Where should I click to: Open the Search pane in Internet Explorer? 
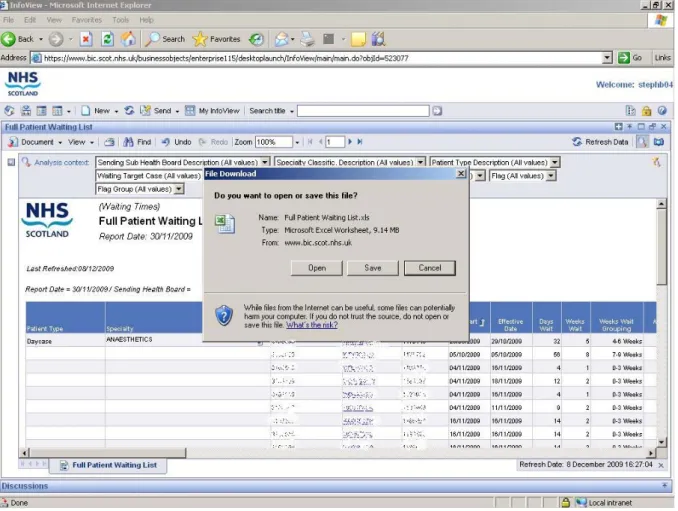tap(165, 39)
